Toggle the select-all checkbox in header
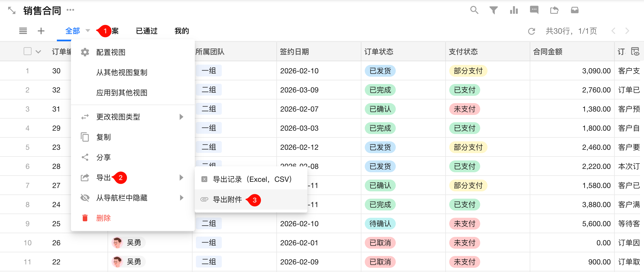This screenshot has height=272, width=644. pyautogui.click(x=28, y=51)
